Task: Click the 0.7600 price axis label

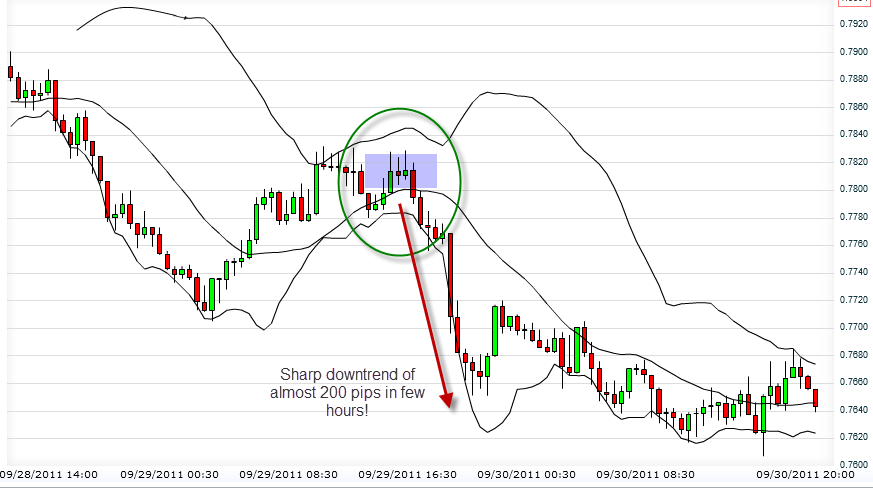Action: (853, 464)
